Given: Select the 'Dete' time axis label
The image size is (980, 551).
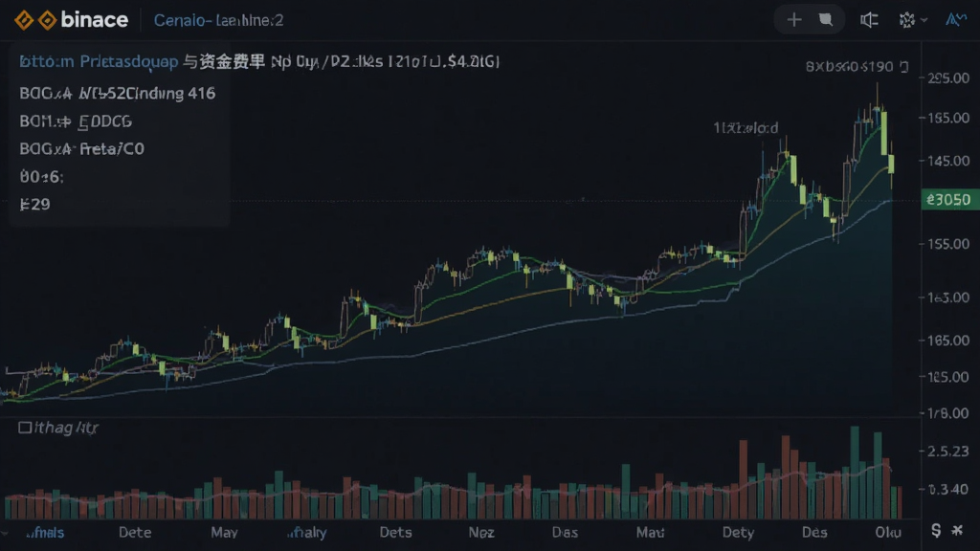Looking at the screenshot, I should point(135,533).
